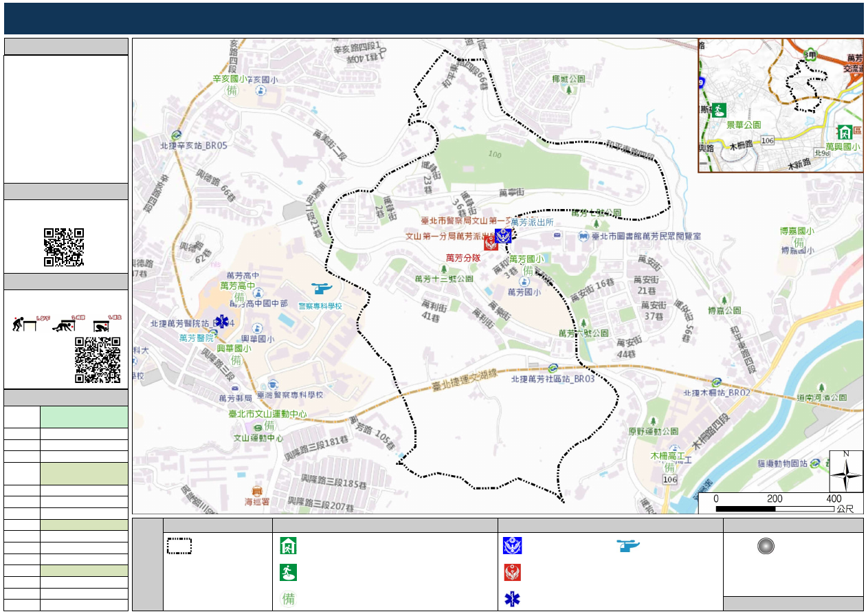The height and width of the screenshot is (614, 868).
Task: Click the green shelter icon at 景華公園 in inset
Action: click(720, 110)
